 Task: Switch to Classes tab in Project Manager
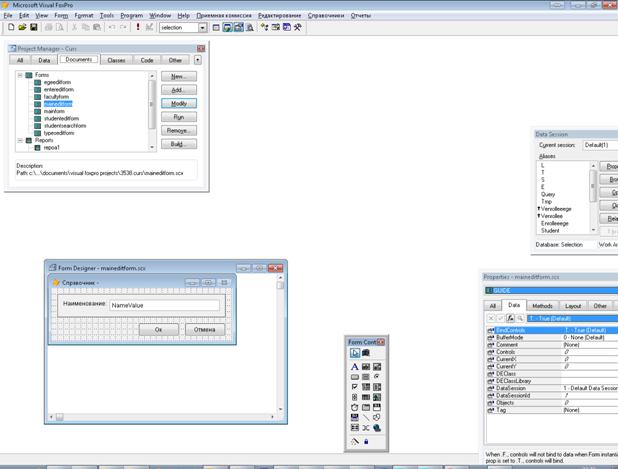pos(116,60)
